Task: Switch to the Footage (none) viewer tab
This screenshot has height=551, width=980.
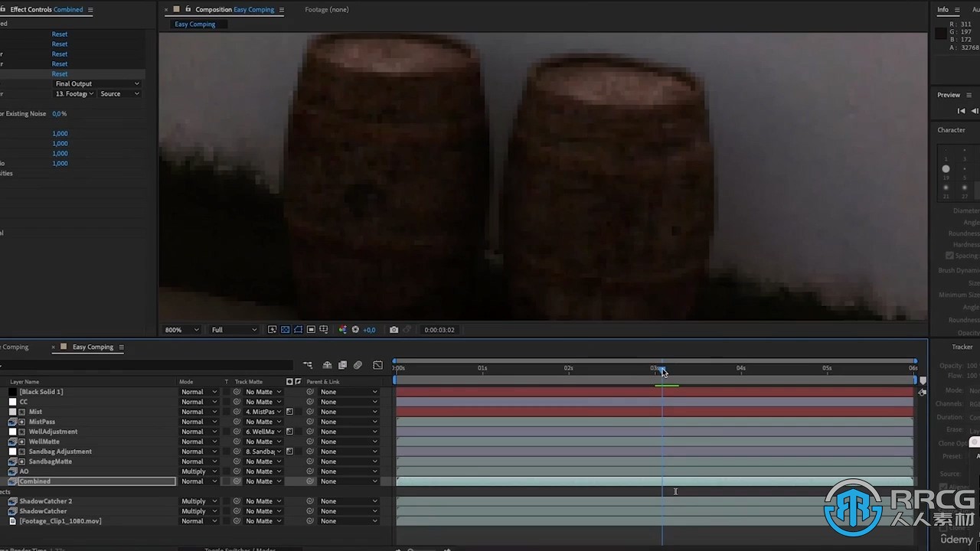Action: pos(327,10)
